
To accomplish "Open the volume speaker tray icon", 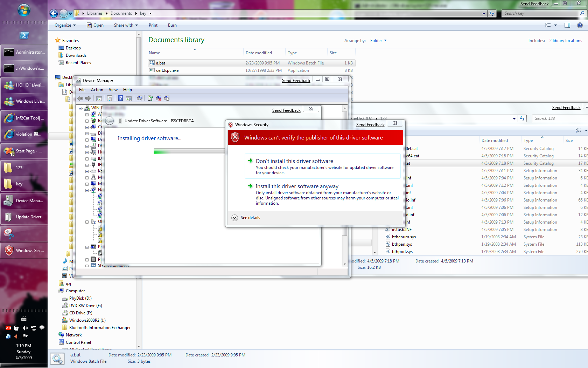I will point(25,328).
